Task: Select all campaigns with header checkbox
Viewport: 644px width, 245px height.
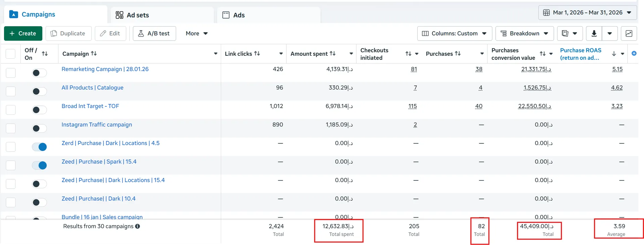Action: pos(11,54)
